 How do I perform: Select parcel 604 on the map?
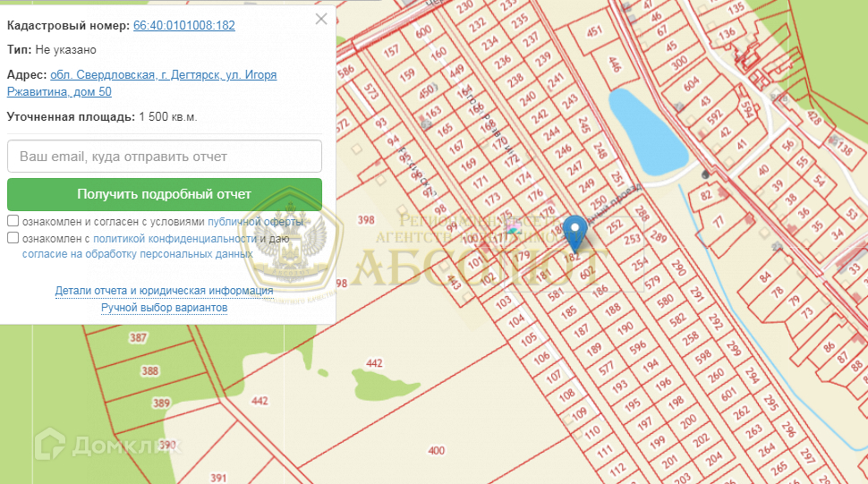click(692, 83)
